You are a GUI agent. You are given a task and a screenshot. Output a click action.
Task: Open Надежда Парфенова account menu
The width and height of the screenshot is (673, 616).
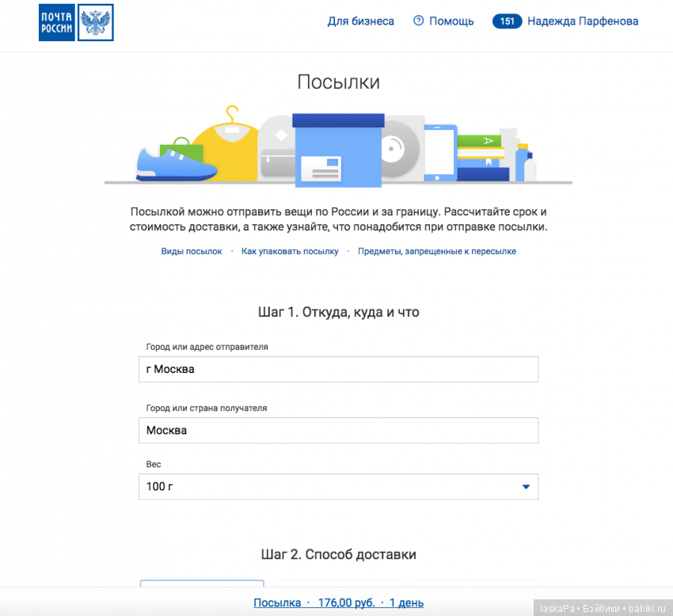pos(582,21)
